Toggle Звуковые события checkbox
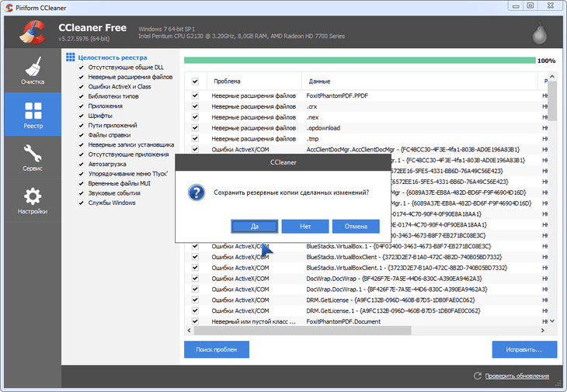The width and height of the screenshot is (567, 392). (x=82, y=193)
